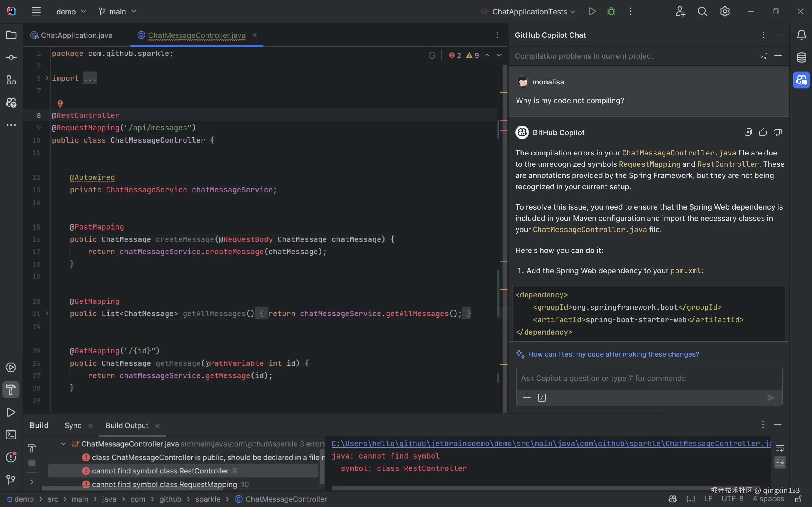Click suggested follow-up about testing code
Image resolution: width=812 pixels, height=507 pixels.
point(613,354)
